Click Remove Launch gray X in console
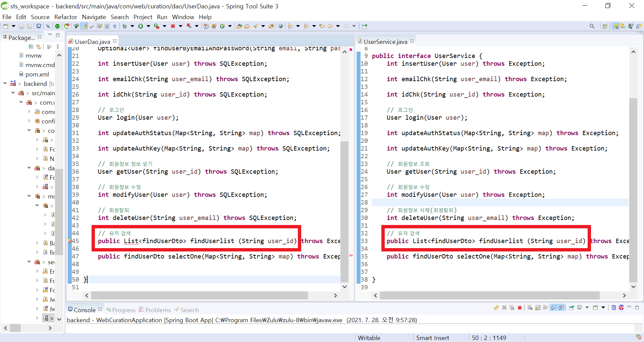The image size is (644, 342). pyautogui.click(x=504, y=307)
